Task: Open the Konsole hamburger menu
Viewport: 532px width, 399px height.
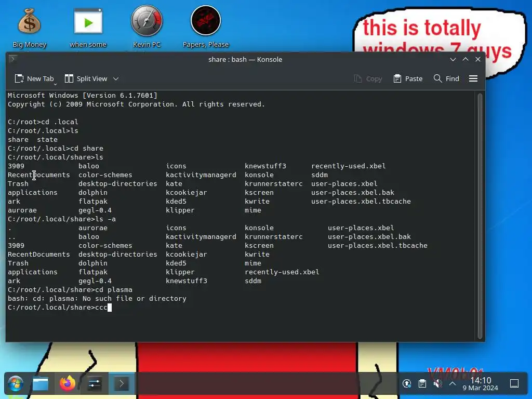Action: (473, 79)
